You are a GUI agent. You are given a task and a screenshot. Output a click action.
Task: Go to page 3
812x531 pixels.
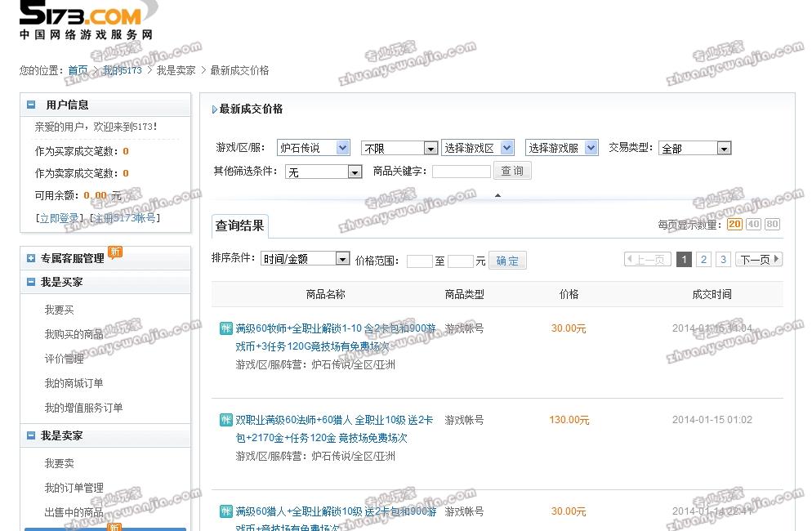point(724,259)
